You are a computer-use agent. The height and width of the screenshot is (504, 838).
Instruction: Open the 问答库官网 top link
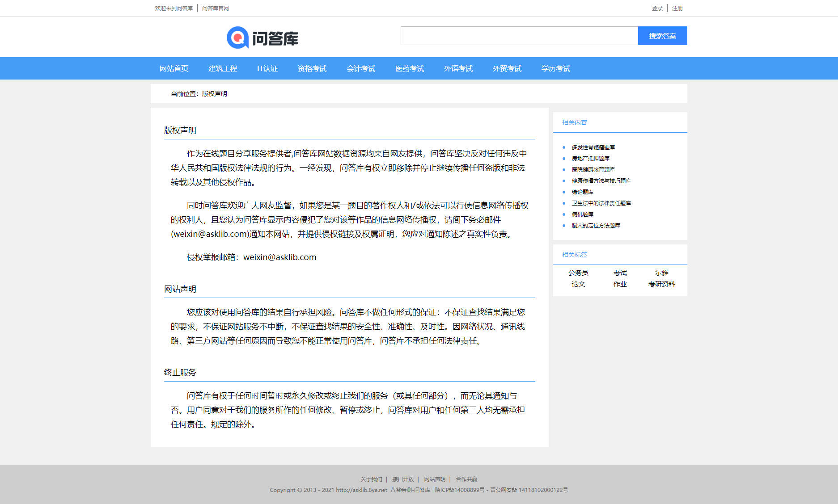pyautogui.click(x=215, y=8)
